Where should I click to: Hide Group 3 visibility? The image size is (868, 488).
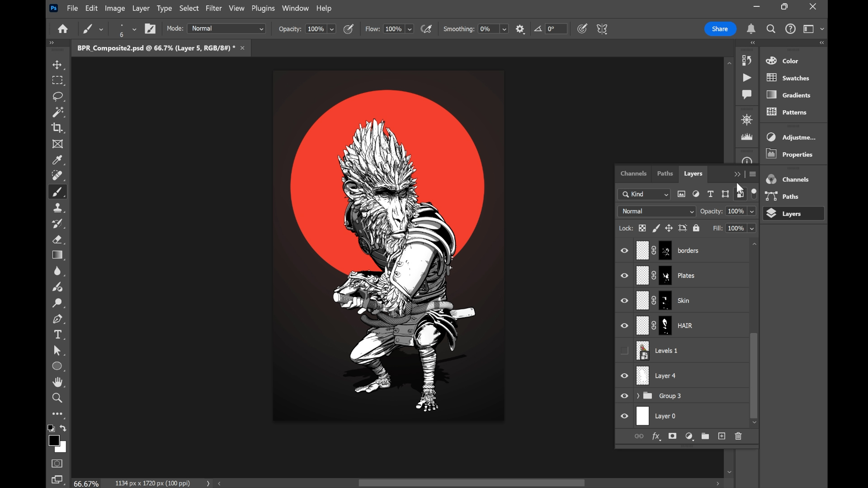[625, 396]
